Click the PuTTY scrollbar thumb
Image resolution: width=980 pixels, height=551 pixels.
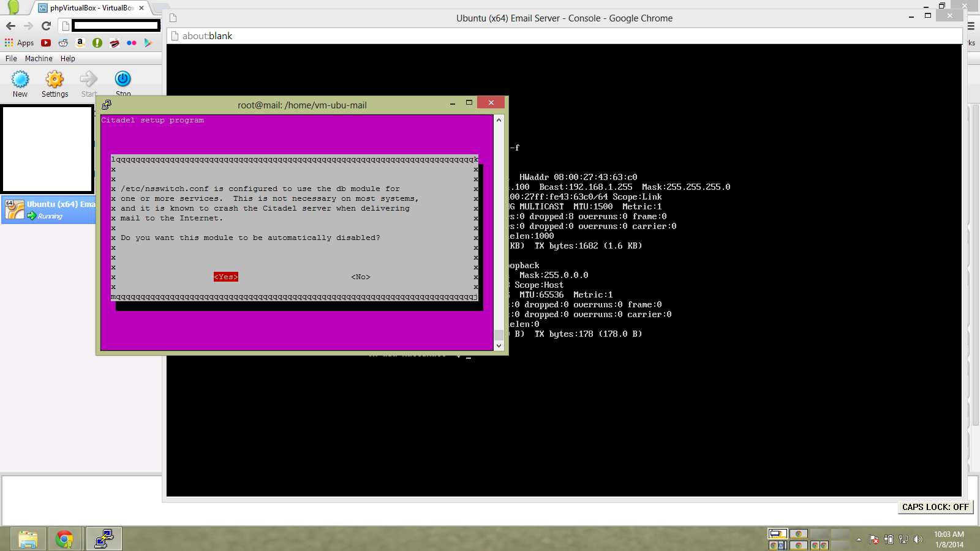499,335
